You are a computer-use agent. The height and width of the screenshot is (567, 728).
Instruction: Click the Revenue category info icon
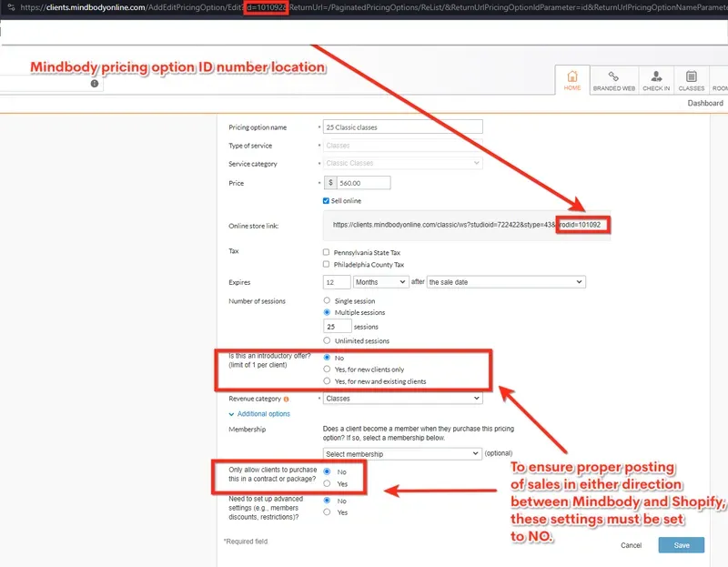pos(287,399)
